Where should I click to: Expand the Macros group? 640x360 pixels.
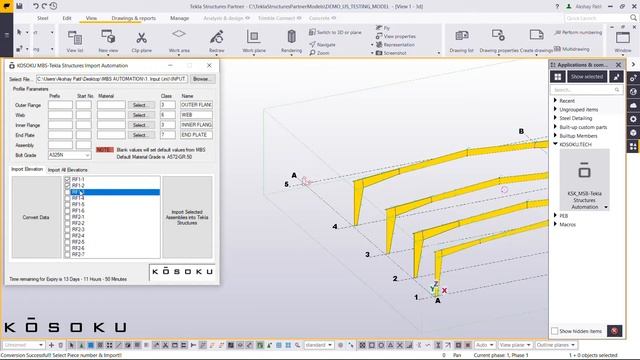click(555, 224)
